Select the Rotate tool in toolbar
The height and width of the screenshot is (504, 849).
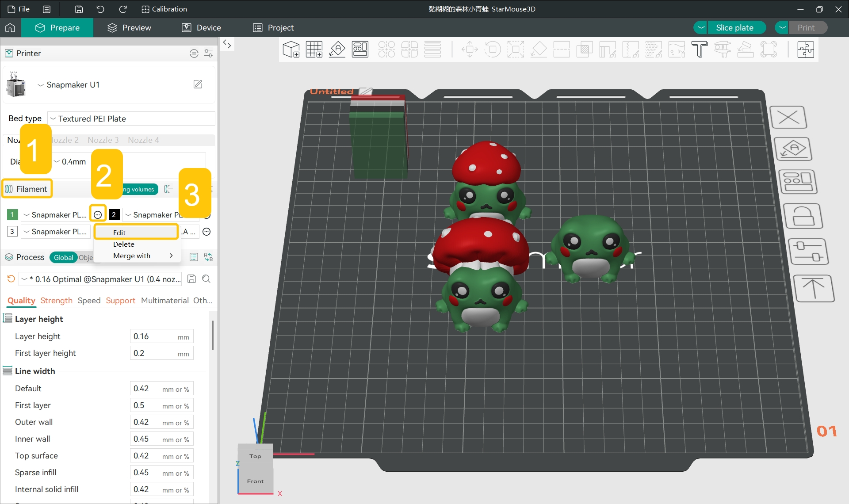pyautogui.click(x=493, y=50)
